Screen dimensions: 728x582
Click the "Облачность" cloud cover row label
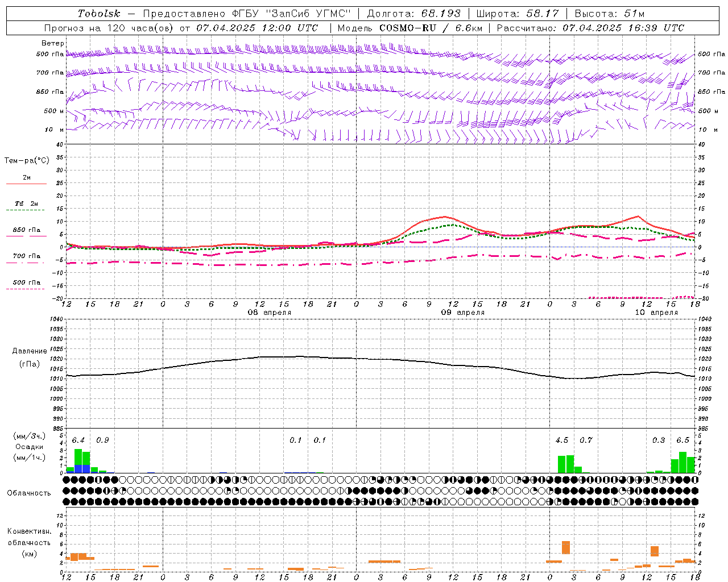point(29,493)
